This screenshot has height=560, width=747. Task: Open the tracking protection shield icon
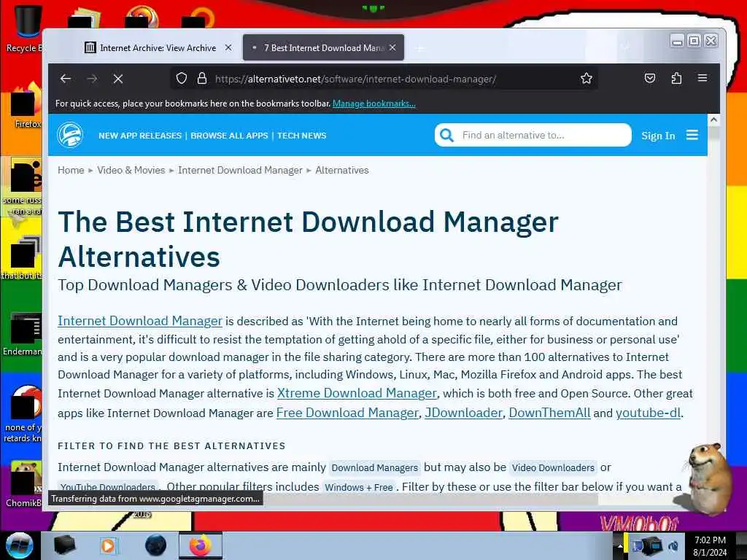182,78
